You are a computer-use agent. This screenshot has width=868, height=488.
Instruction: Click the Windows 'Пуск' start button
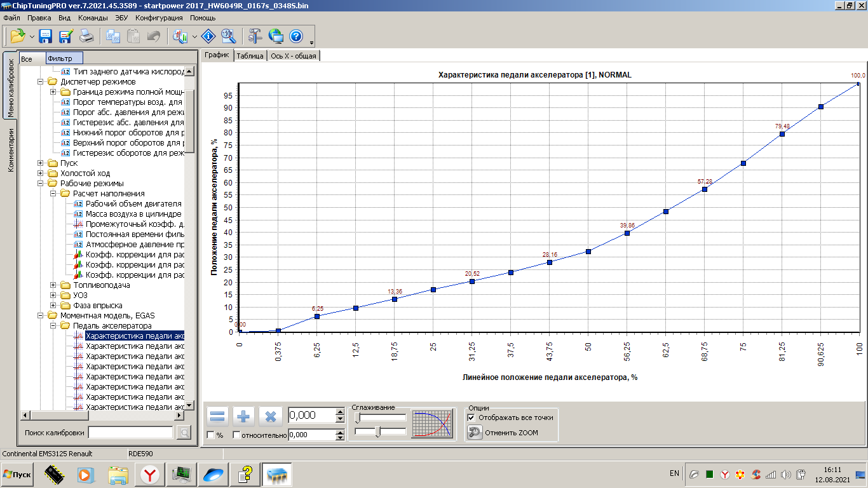[18, 474]
